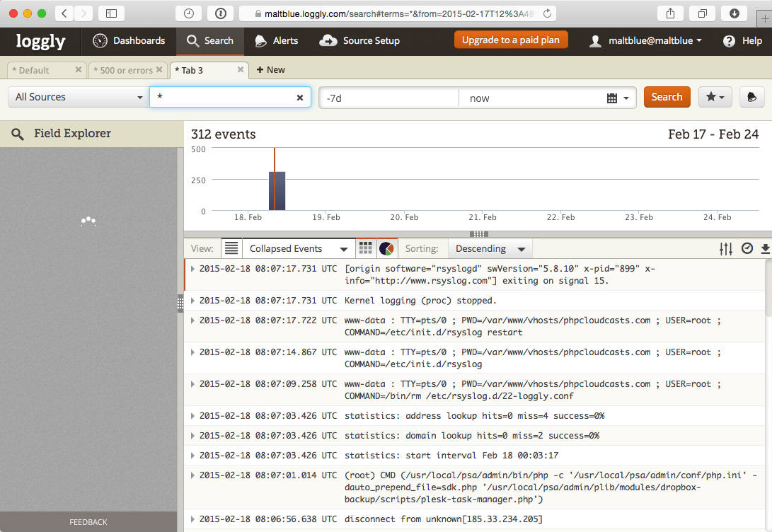Viewport: 772px width, 532px height.
Task: Click the clock timestamp options icon
Action: [x=747, y=248]
